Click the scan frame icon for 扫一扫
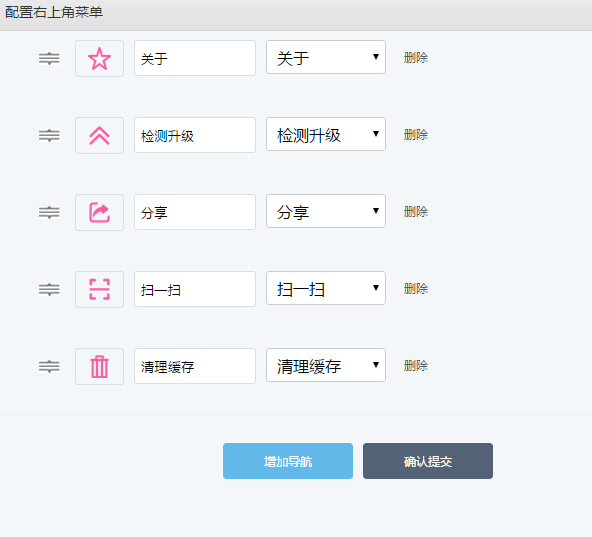 (x=99, y=289)
